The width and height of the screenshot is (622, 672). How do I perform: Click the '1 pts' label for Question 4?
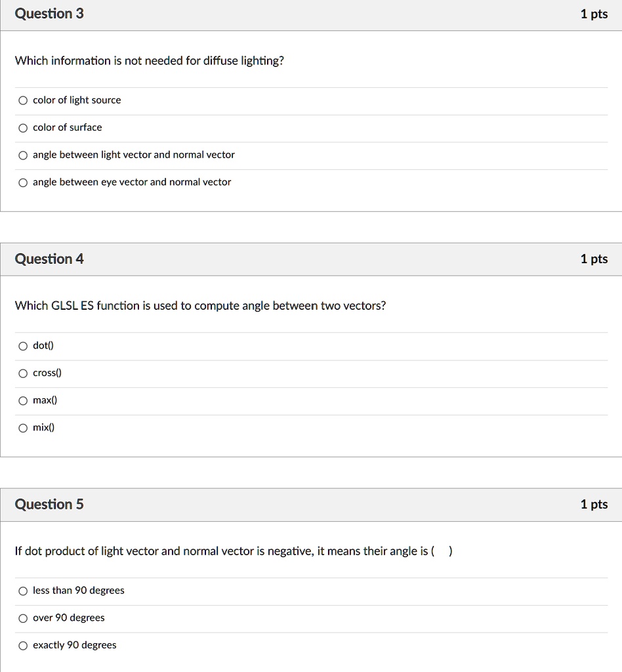594,259
